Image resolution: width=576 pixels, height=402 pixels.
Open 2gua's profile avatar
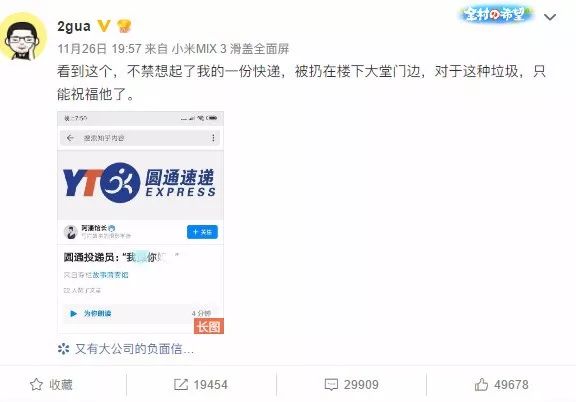[22, 37]
